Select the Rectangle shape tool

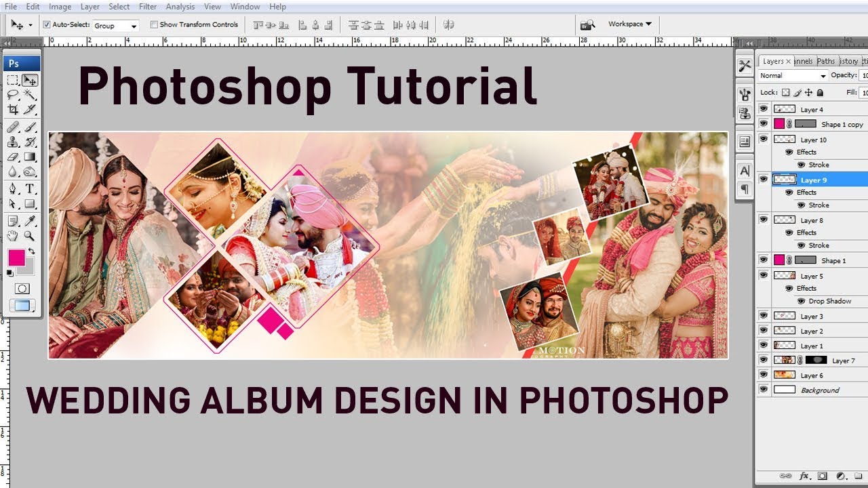pyautogui.click(x=30, y=203)
